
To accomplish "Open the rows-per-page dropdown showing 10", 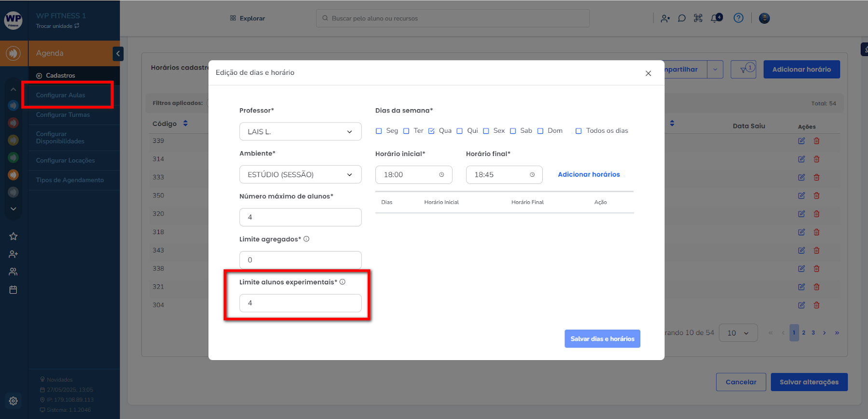I will click(x=738, y=333).
